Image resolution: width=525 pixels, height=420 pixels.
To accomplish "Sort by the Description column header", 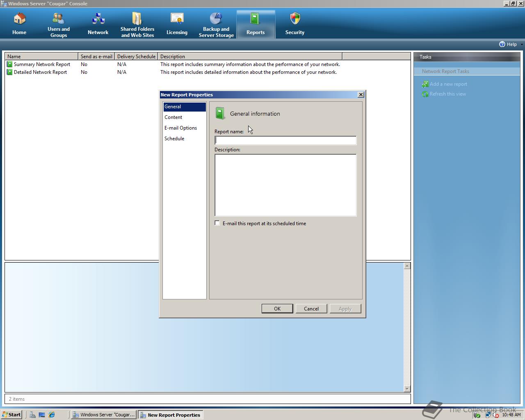I will 250,56.
